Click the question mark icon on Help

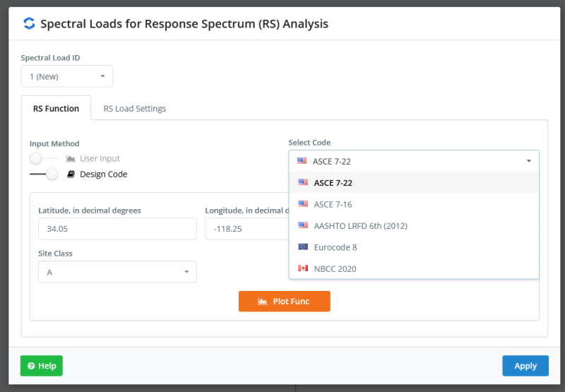[31, 366]
